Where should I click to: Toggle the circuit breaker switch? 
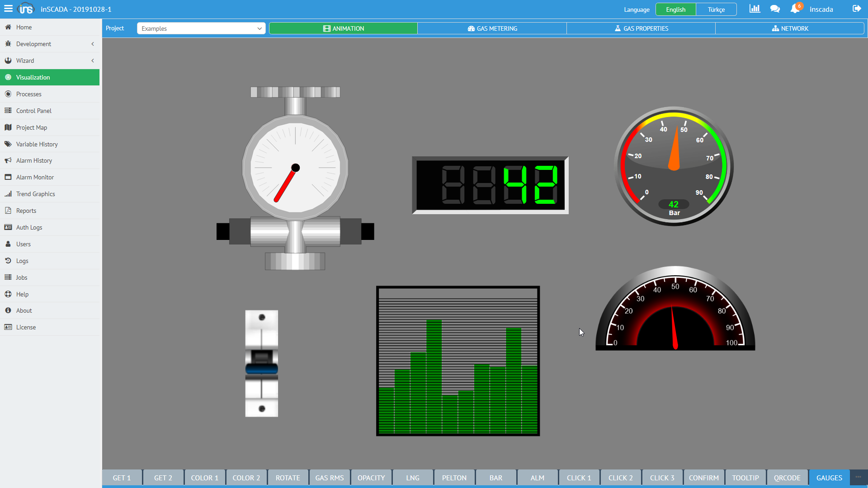(x=261, y=363)
